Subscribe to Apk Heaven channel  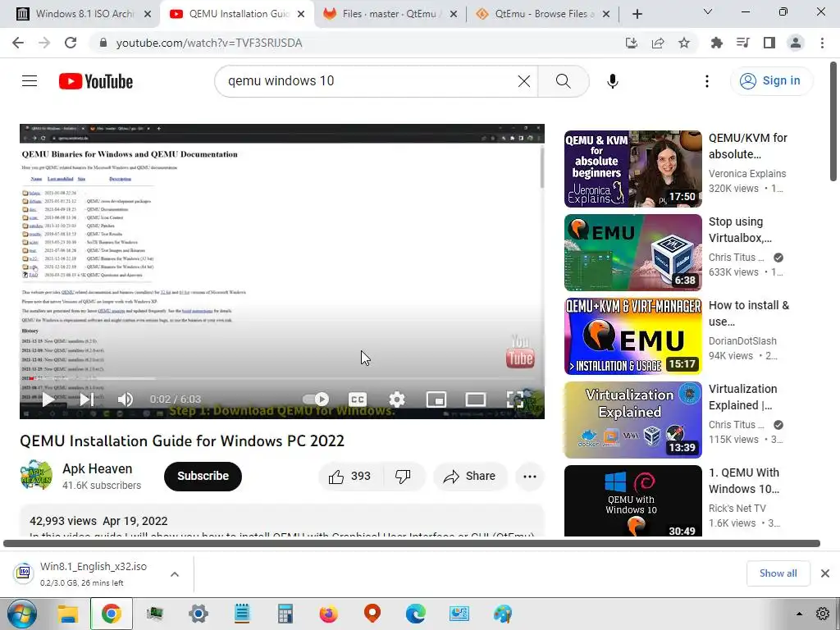203,477
